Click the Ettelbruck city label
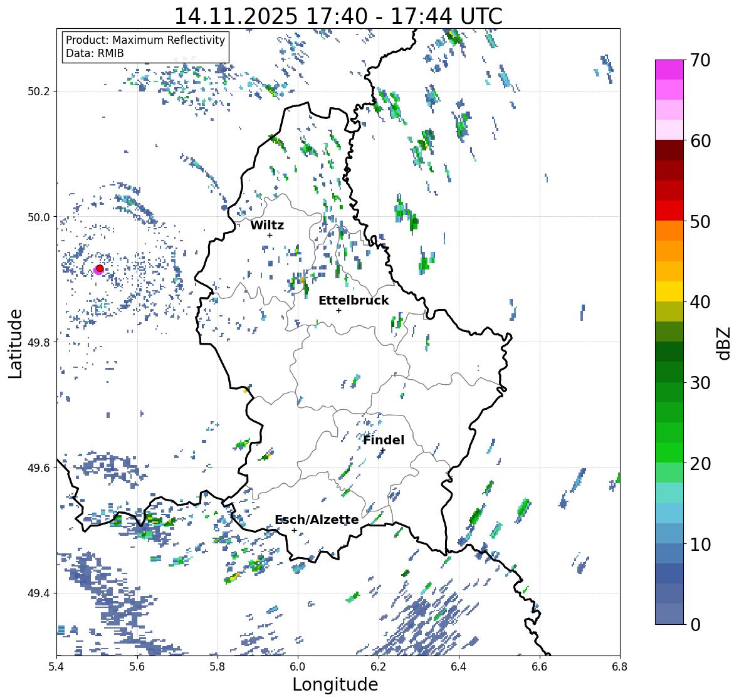The height and width of the screenshot is (700, 739). click(x=354, y=300)
